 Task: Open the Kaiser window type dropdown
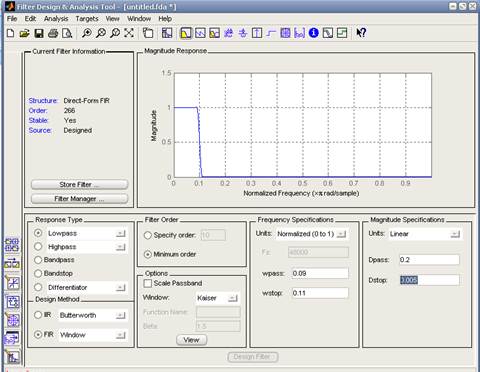coord(233,298)
